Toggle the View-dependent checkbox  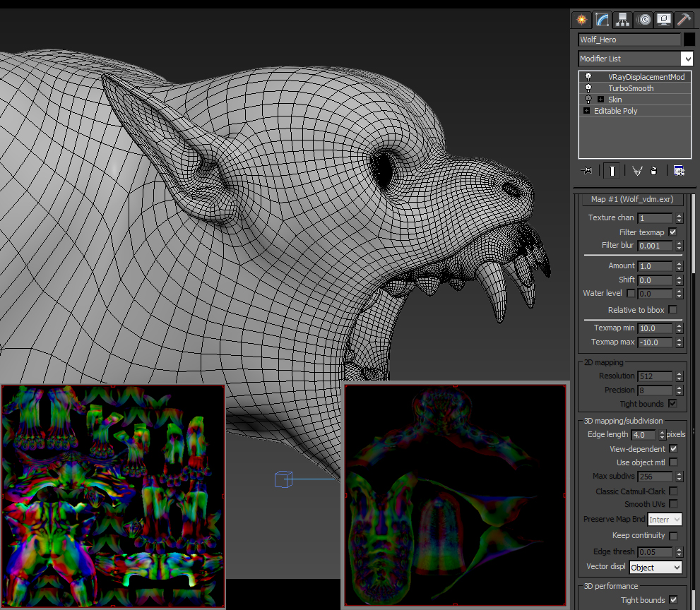674,448
